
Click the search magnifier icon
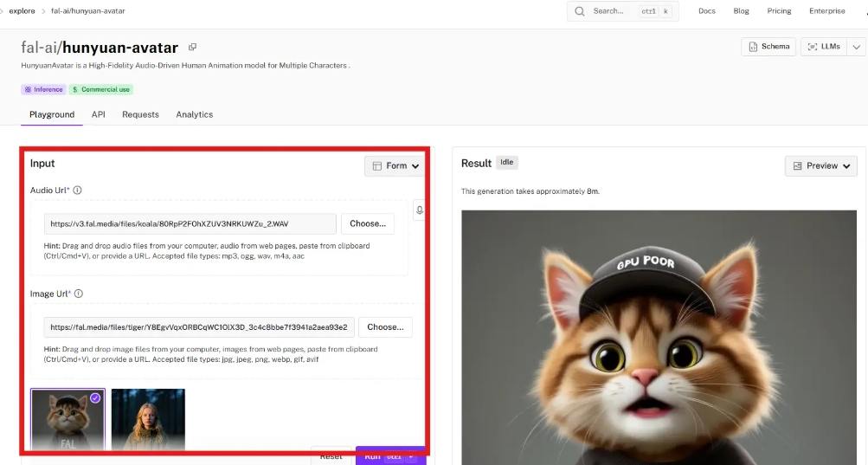click(x=580, y=11)
